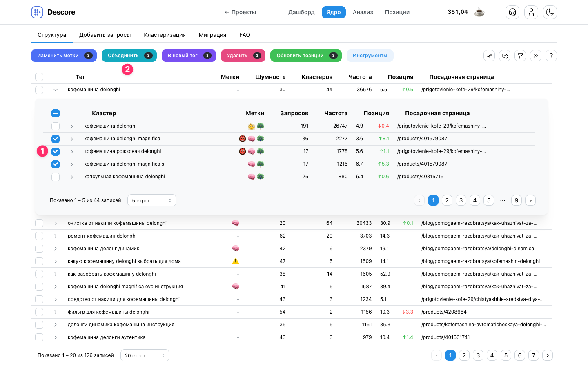Go to page 7 of tag pagination
The width and height of the screenshot is (588, 368).
[x=534, y=355]
